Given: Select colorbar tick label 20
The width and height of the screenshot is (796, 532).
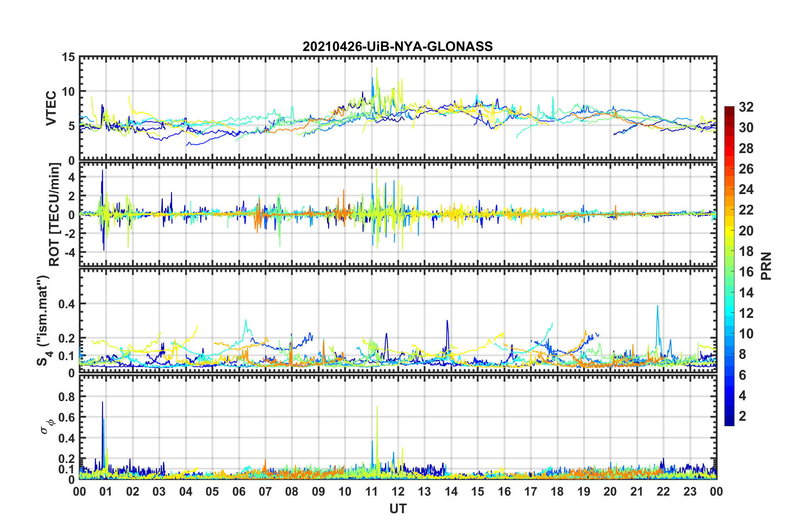Looking at the screenshot, I should point(746,231).
